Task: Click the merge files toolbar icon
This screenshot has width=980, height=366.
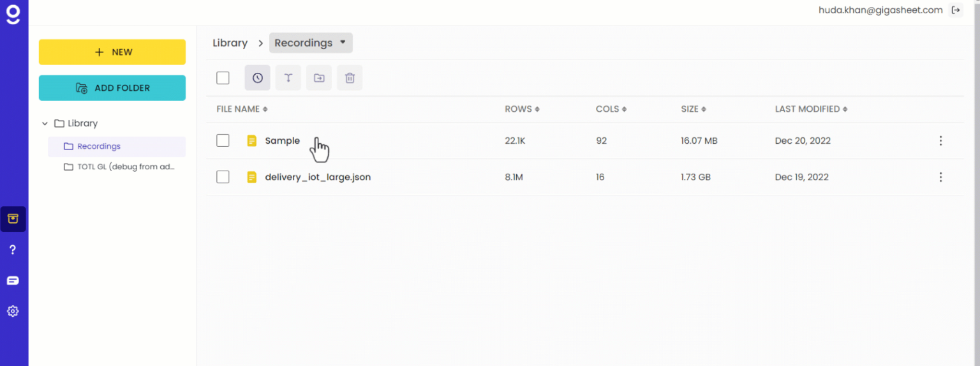Action: tap(288, 78)
